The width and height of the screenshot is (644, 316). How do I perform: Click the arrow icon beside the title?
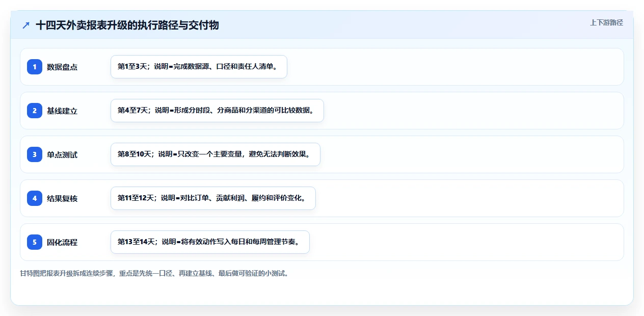pyautogui.click(x=26, y=25)
